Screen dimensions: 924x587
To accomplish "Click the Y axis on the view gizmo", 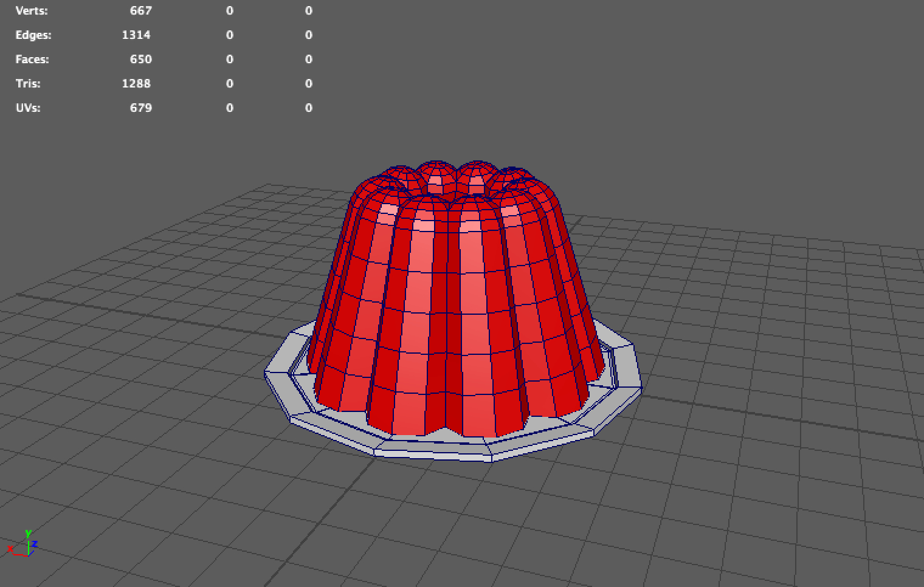I will point(29,533).
